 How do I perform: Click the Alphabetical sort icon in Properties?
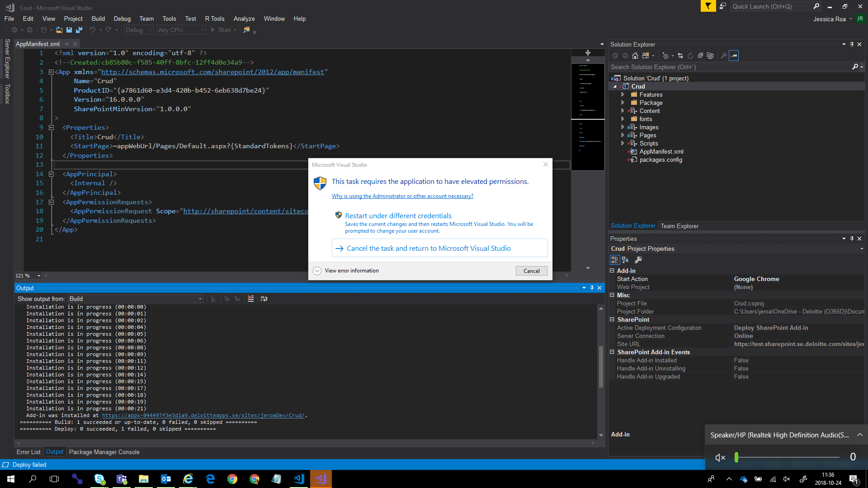click(x=625, y=260)
